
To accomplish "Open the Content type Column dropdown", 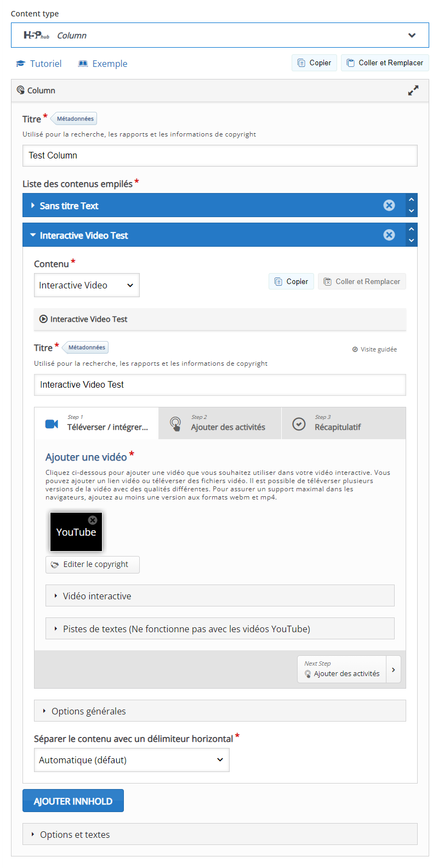I will click(x=220, y=35).
